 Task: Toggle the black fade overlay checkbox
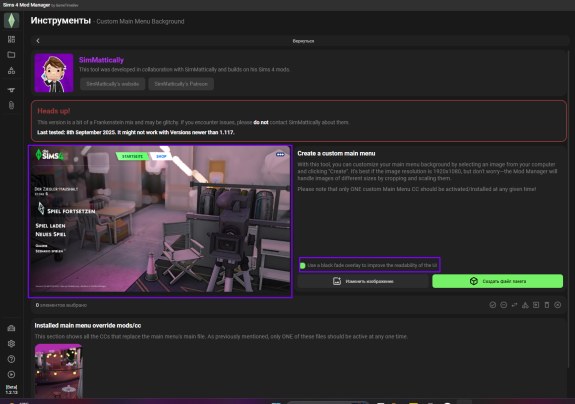(303, 265)
